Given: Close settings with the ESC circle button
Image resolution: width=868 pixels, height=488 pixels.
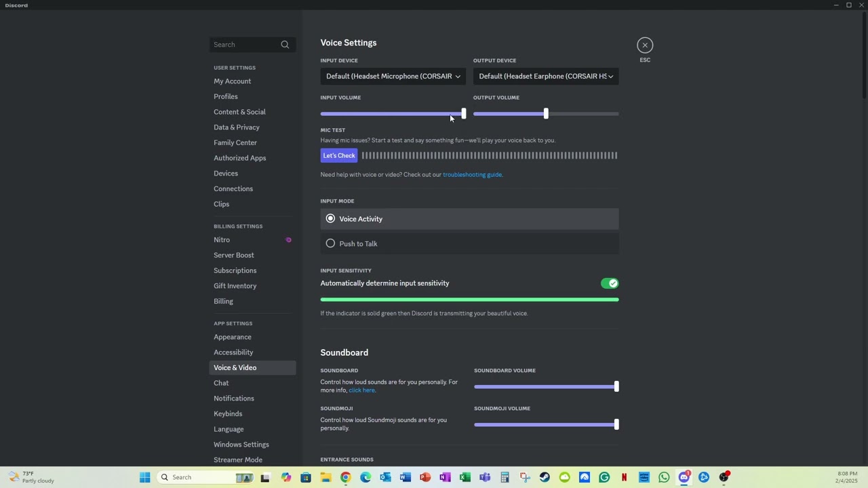Looking at the screenshot, I should pos(645,45).
